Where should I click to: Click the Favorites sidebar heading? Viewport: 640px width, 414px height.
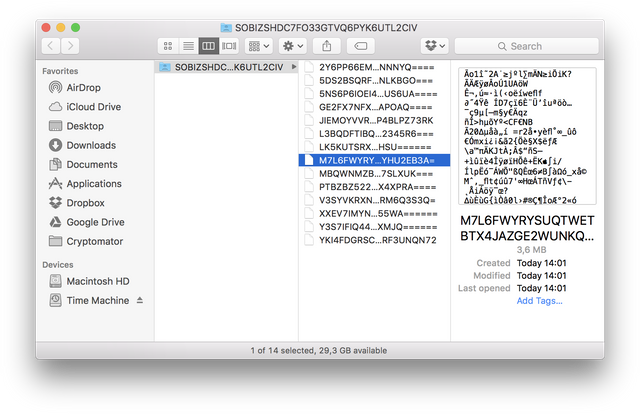pos(60,71)
